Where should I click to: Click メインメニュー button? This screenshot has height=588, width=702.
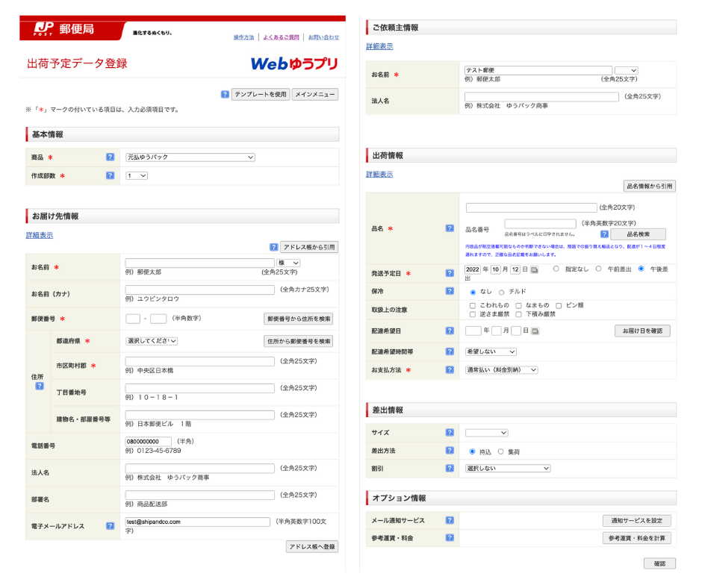click(x=314, y=95)
